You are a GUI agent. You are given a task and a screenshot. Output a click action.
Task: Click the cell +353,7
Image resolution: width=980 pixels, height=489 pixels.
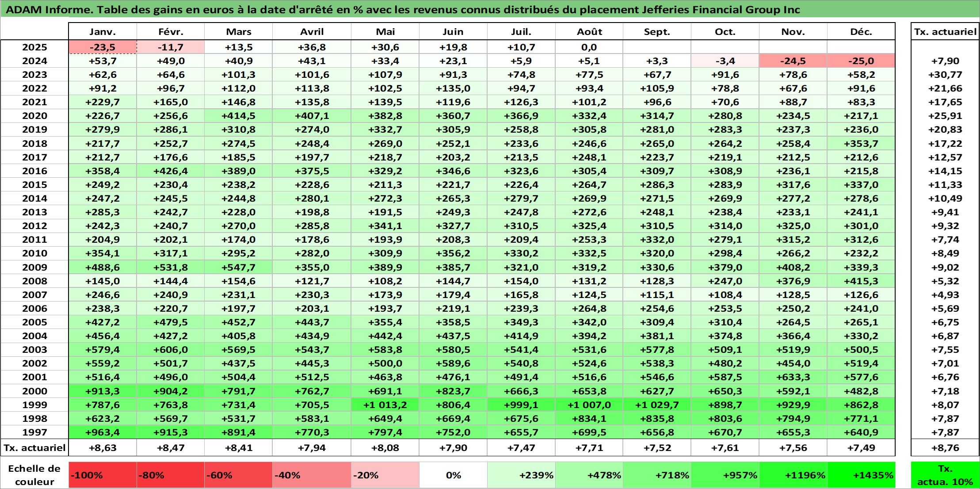(861, 143)
